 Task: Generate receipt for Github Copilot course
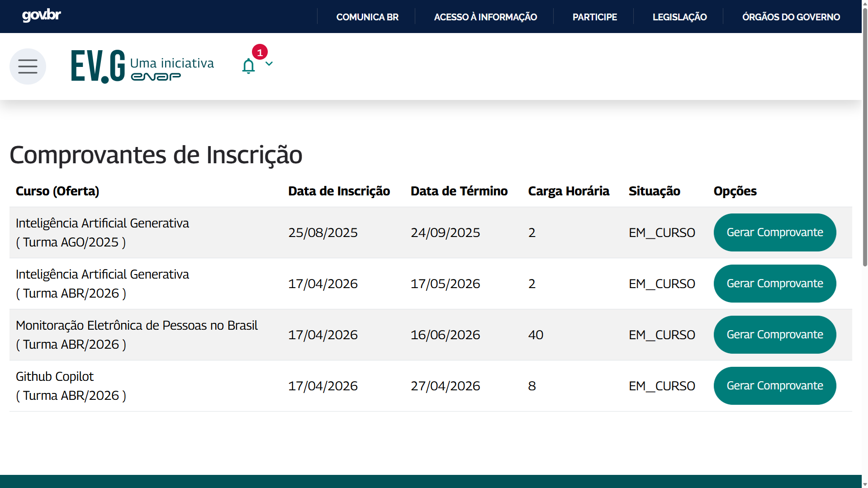[774, 386]
